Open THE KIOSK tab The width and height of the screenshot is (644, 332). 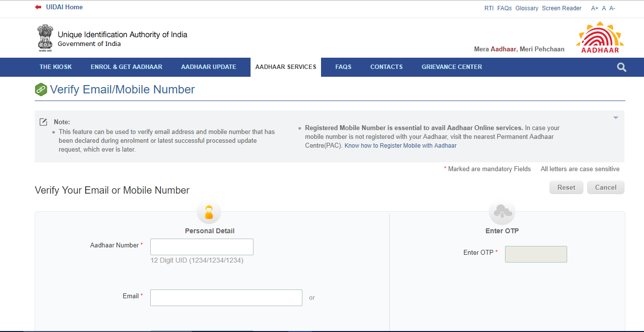pyautogui.click(x=56, y=67)
